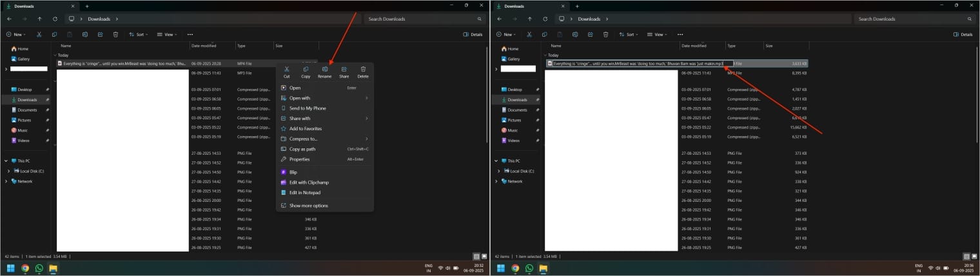Open Chrome from the left screenshot's taskbar

(25, 268)
